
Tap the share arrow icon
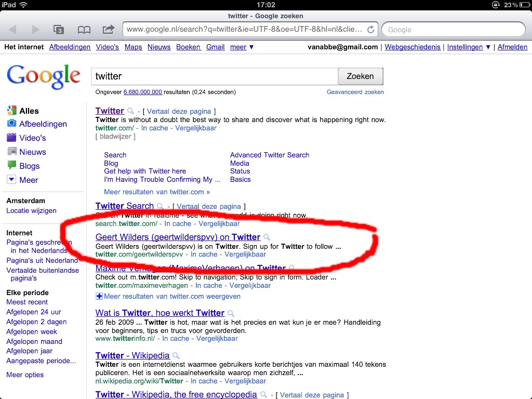pyautogui.click(x=109, y=30)
